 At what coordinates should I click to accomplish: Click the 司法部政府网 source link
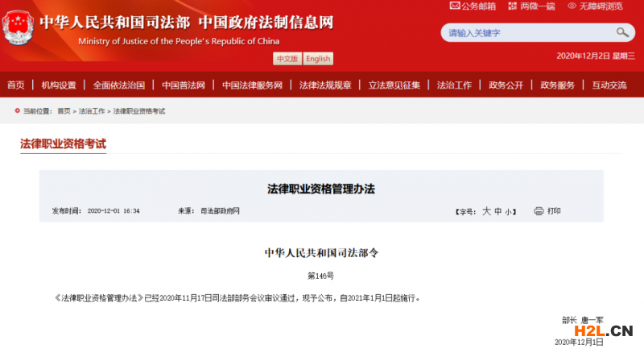(221, 211)
